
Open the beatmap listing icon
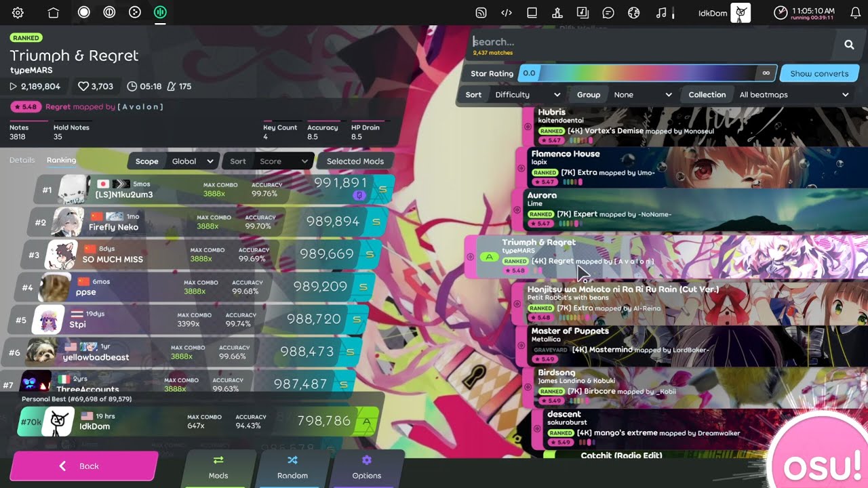coord(583,12)
